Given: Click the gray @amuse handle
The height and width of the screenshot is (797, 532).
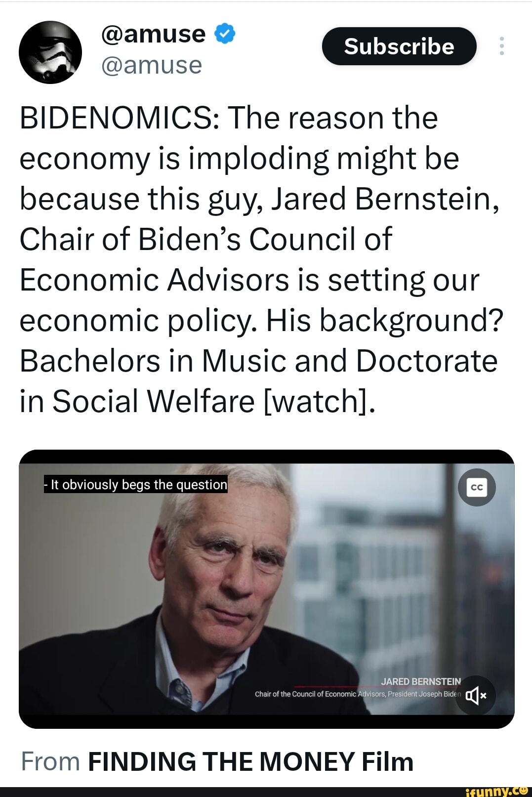Looking at the screenshot, I should coord(152,65).
